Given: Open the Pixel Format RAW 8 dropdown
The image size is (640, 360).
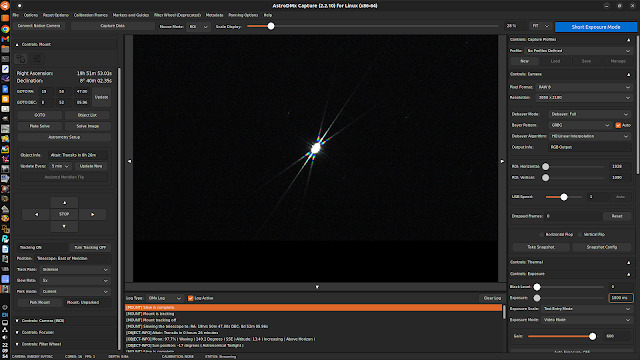Looking at the screenshot, I should pyautogui.click(x=584, y=87).
